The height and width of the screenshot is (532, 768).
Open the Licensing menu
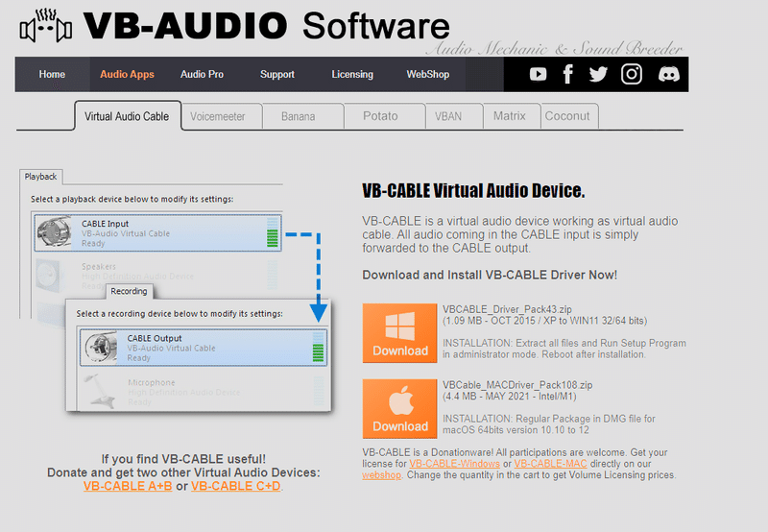[352, 75]
